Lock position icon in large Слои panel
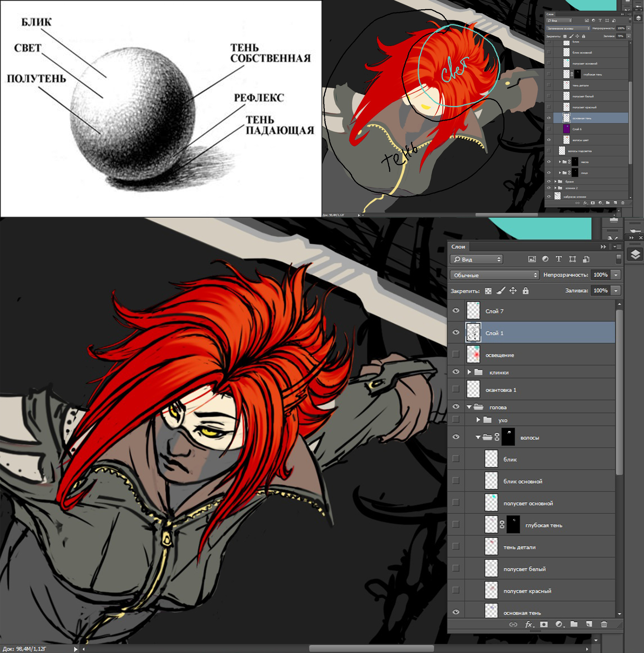Image resolution: width=644 pixels, height=653 pixels. [513, 291]
